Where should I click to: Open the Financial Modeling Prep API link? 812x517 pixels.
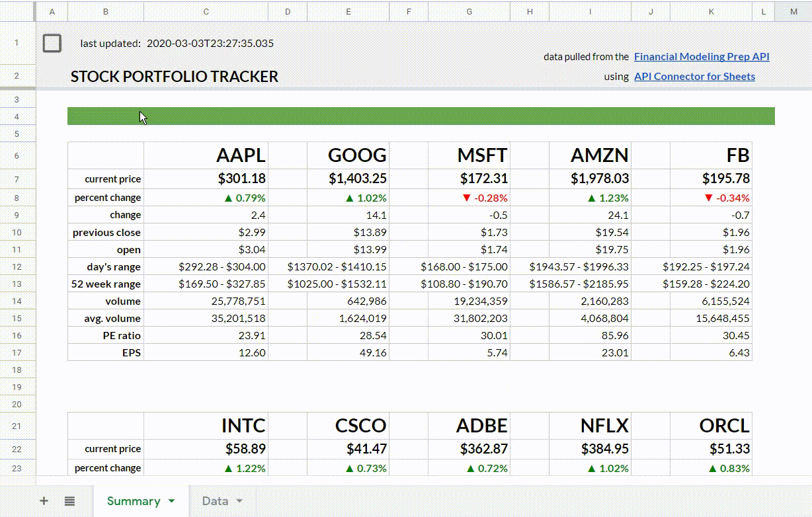pos(702,57)
